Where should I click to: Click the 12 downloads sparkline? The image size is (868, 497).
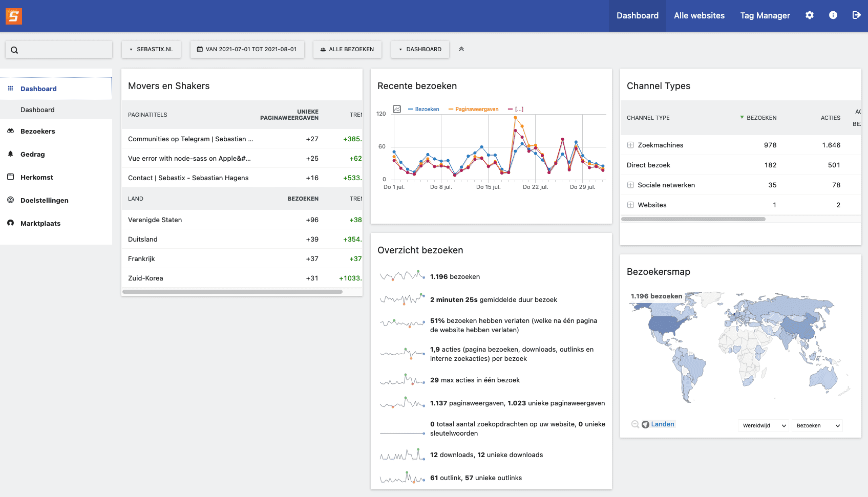(403, 455)
